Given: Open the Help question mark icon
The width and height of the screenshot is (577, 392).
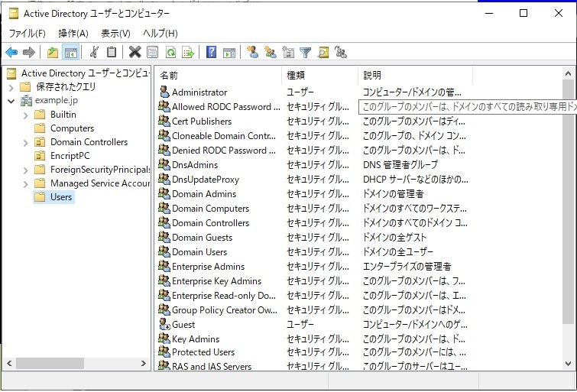Looking at the screenshot, I should pos(211,52).
